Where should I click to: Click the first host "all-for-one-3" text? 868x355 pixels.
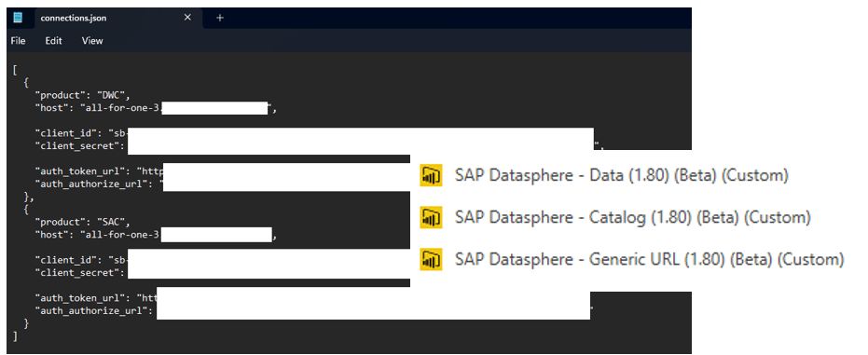[x=120, y=108]
